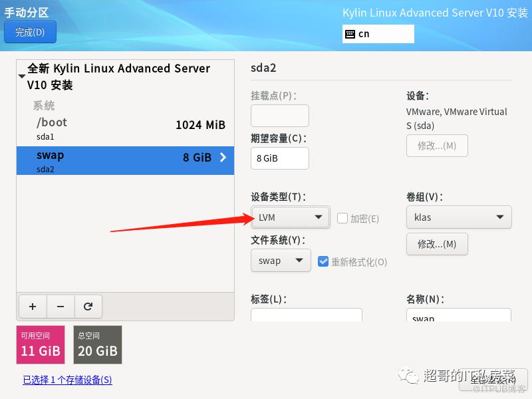Viewport: 532px width, 399px height.
Task: Enable the 加密 encryption checkbox
Action: (x=342, y=218)
